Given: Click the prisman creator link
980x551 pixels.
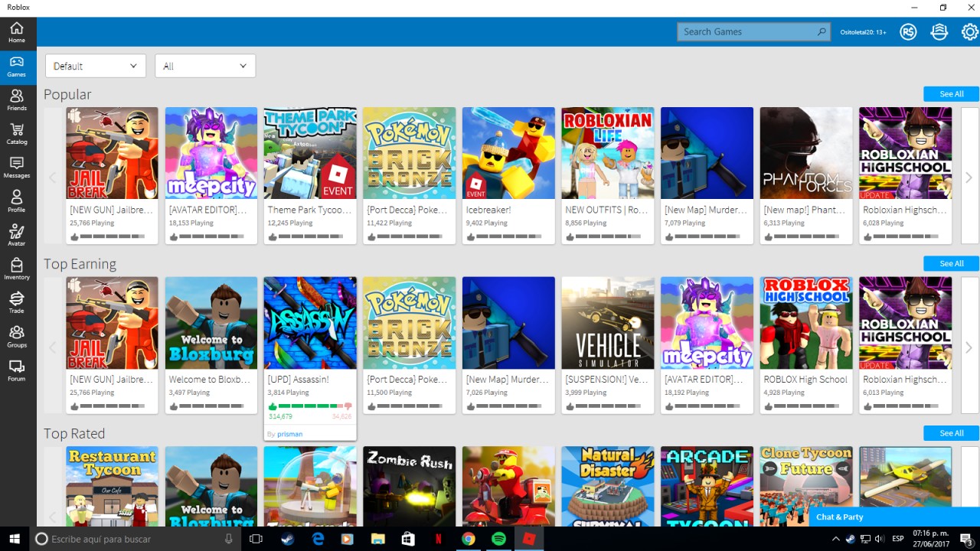Looking at the screenshot, I should (x=289, y=434).
